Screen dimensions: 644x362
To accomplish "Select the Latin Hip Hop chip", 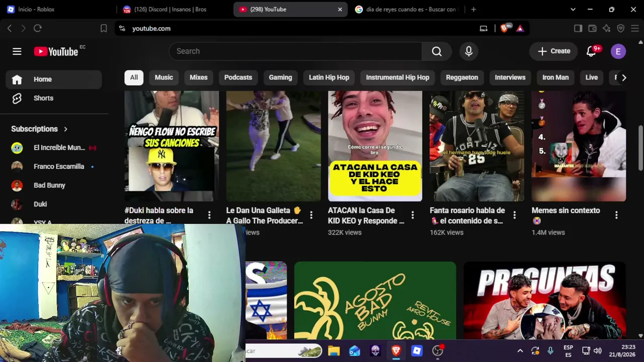I will click(x=329, y=77).
